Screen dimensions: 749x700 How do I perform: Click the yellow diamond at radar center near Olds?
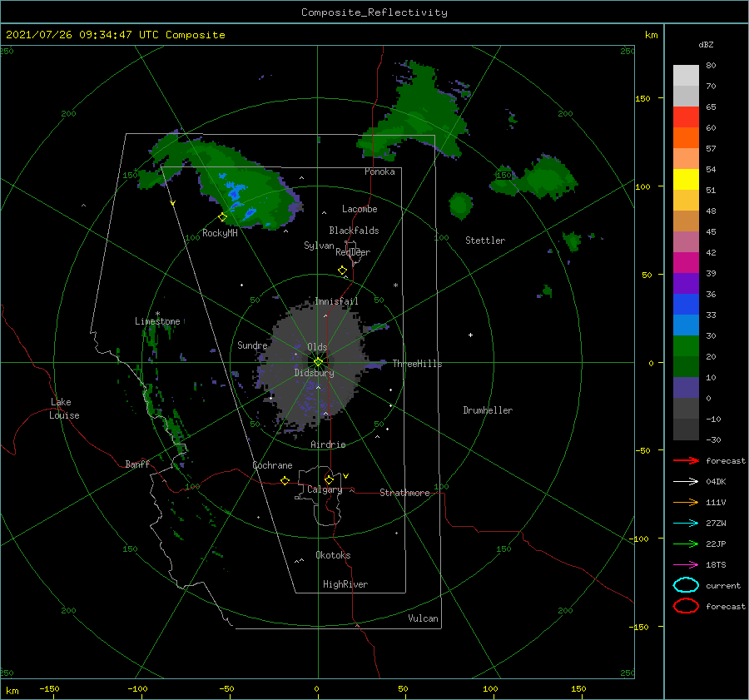318,362
